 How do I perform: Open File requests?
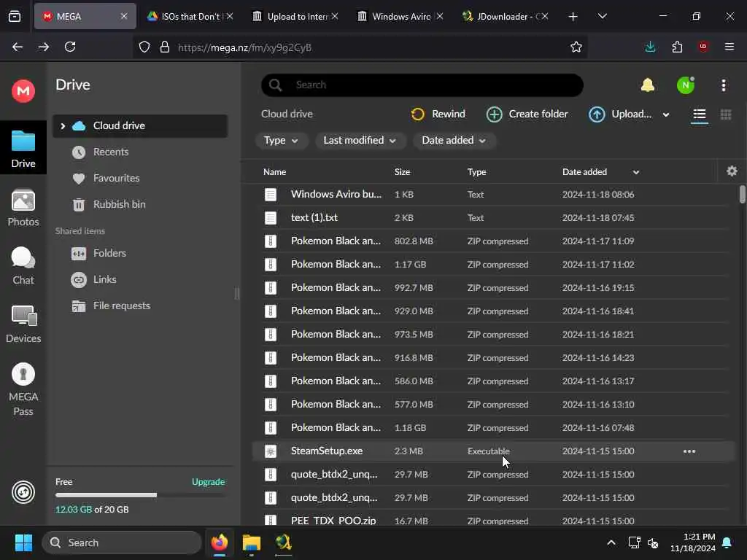point(140,306)
